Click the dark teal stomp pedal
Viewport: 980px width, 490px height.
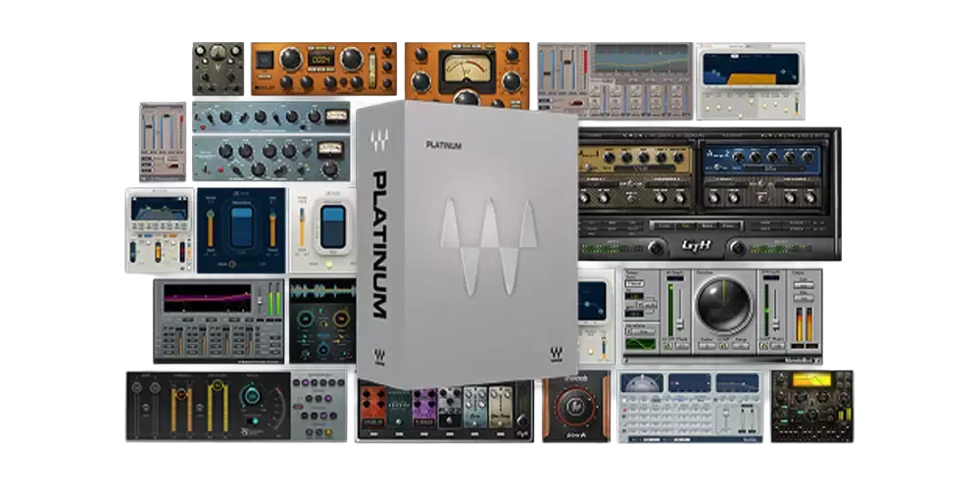point(400,408)
